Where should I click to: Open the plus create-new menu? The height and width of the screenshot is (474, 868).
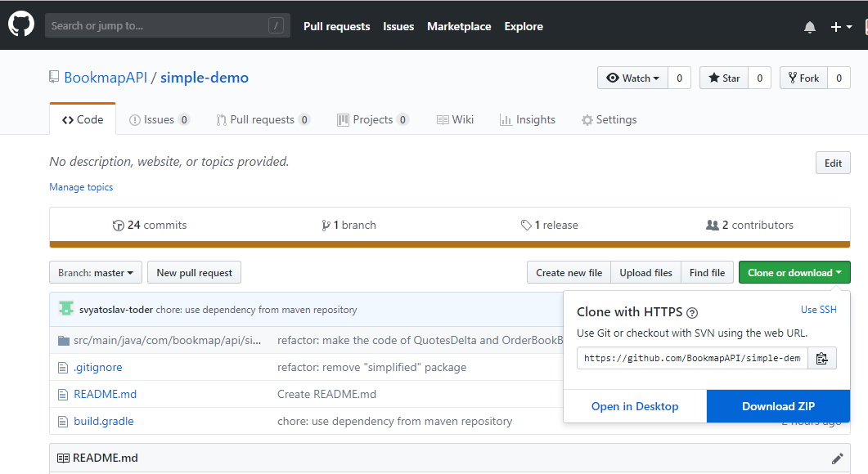pyautogui.click(x=840, y=27)
